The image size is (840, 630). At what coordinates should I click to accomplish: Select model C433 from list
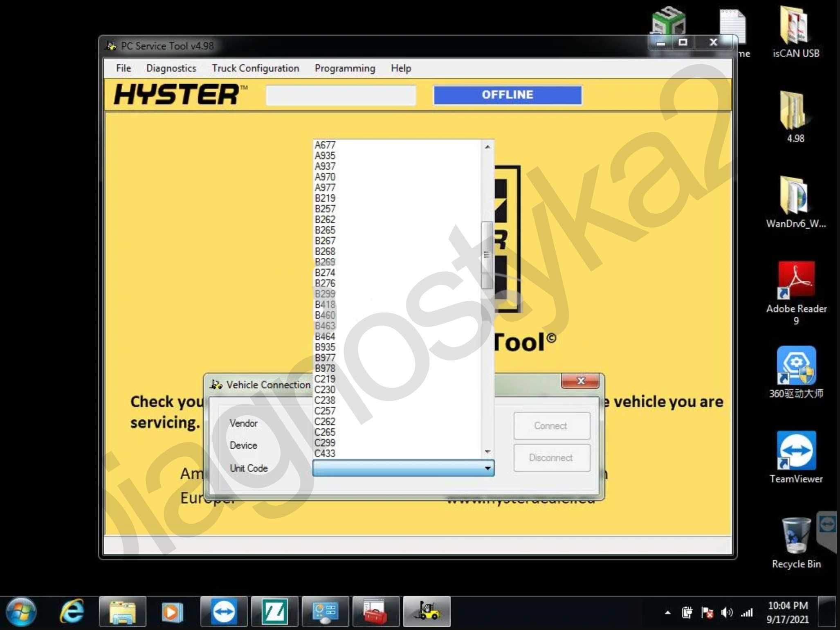pyautogui.click(x=326, y=453)
